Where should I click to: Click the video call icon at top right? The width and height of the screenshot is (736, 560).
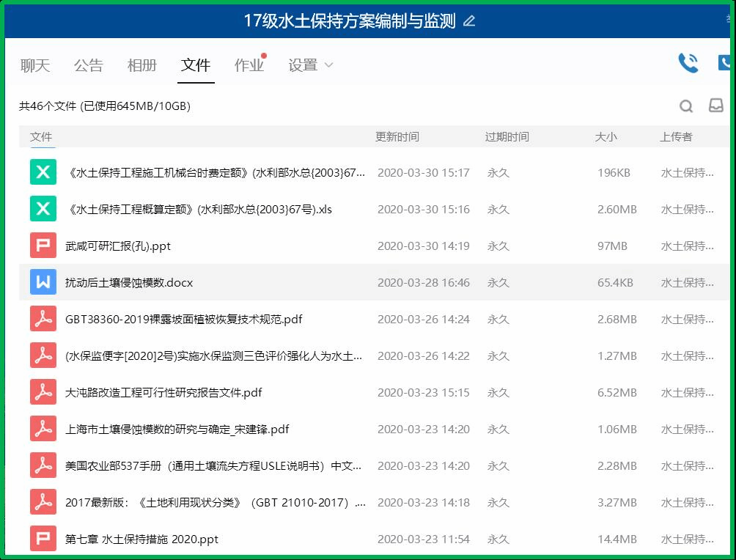(726, 65)
